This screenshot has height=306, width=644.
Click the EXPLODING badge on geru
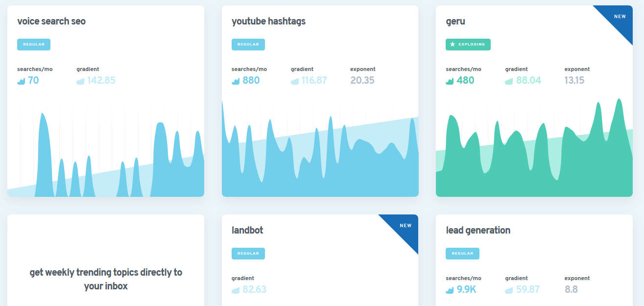tap(468, 45)
